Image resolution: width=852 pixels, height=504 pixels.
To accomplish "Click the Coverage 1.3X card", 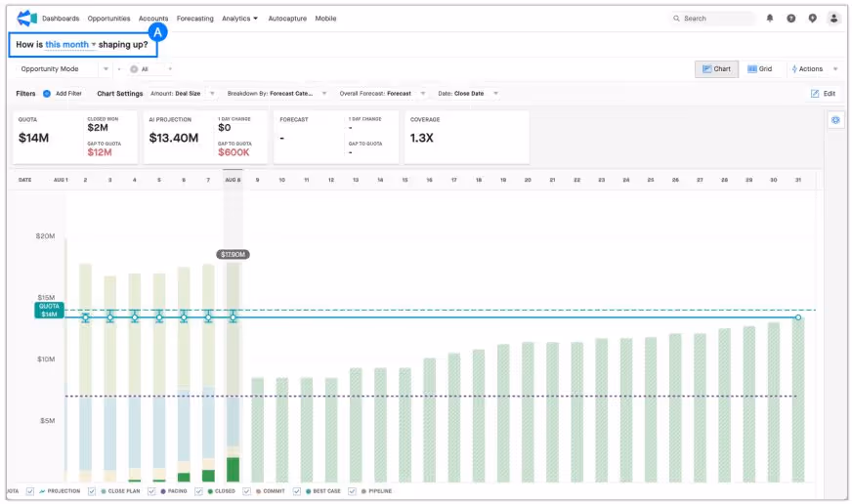I will (x=467, y=138).
